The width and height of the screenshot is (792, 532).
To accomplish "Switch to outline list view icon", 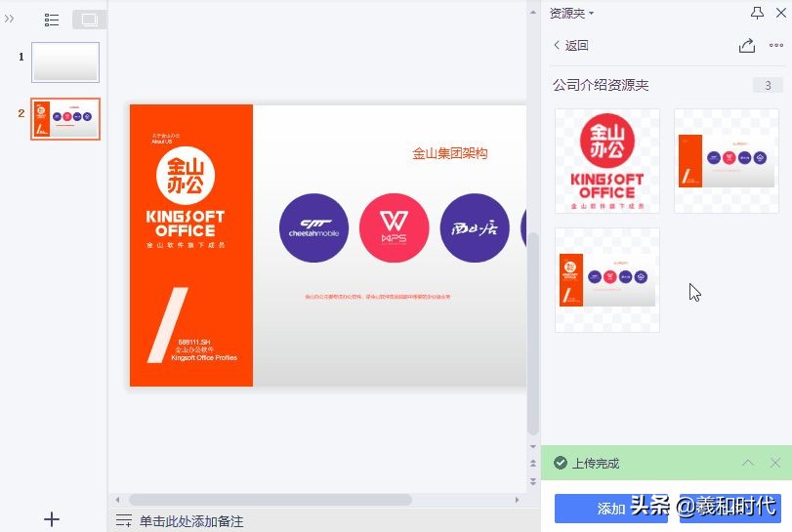I will (52, 20).
